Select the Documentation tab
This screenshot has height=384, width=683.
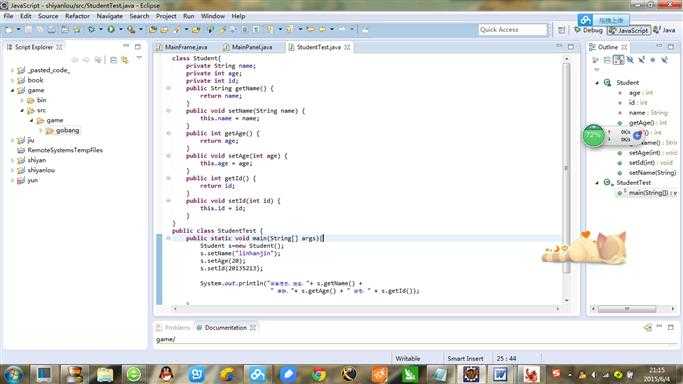pyautogui.click(x=226, y=327)
